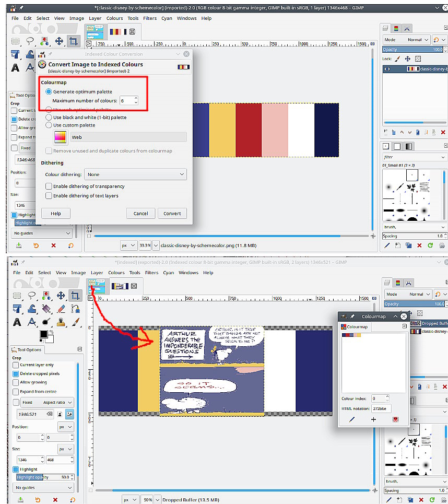Click Web custom palette selector button
Viewport: 448px width, 504px height.
(x=61, y=137)
